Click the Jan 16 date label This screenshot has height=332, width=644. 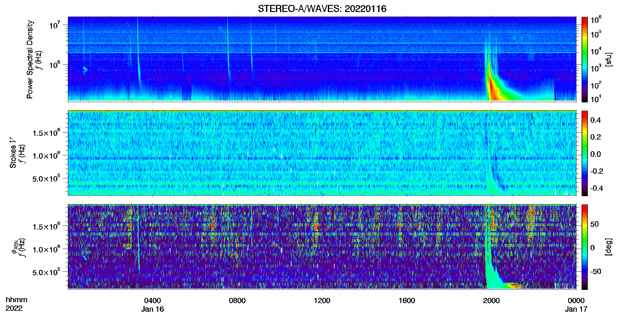[152, 309]
